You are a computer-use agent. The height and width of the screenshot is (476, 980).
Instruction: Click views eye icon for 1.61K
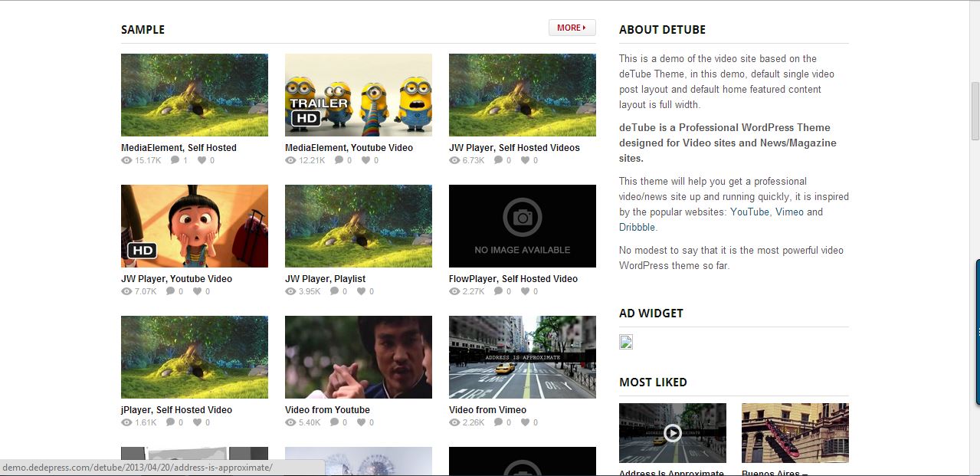(x=126, y=422)
